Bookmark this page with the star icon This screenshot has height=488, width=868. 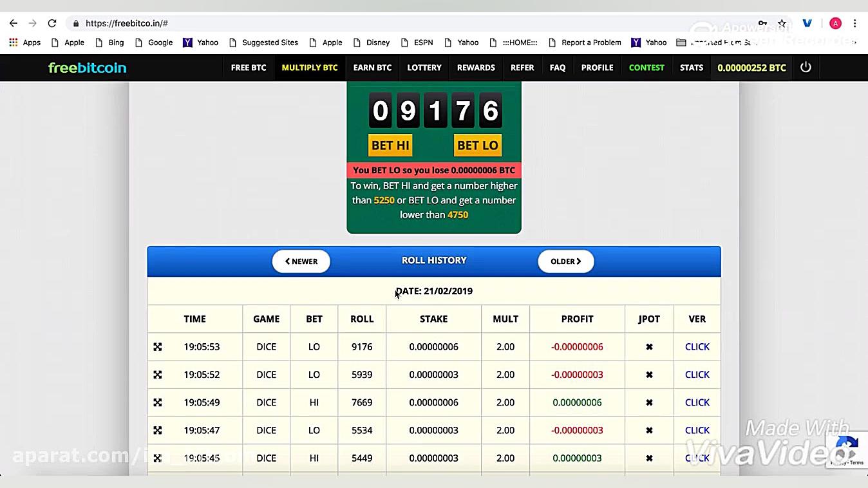782,23
